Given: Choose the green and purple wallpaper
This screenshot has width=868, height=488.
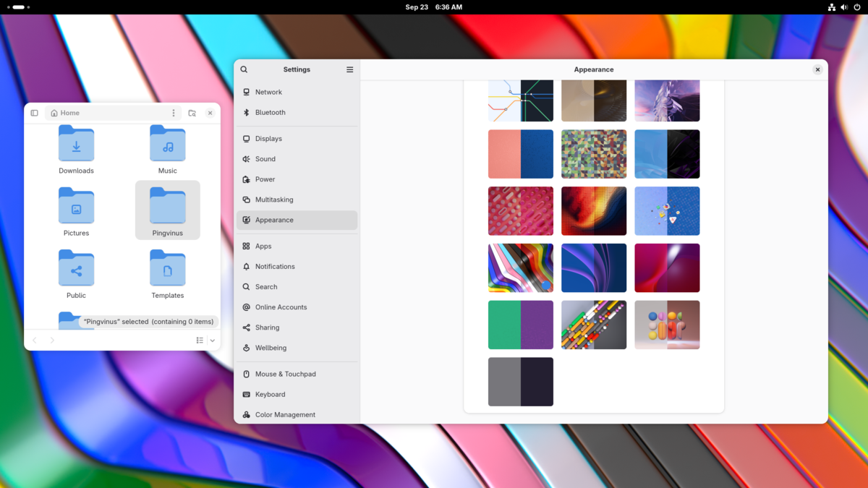Looking at the screenshot, I should tap(520, 325).
